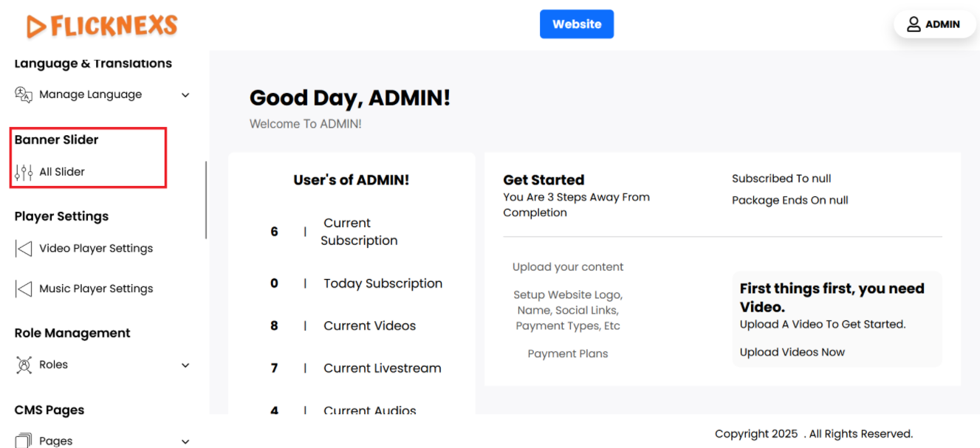Click the Roles icon in sidebar

24,365
